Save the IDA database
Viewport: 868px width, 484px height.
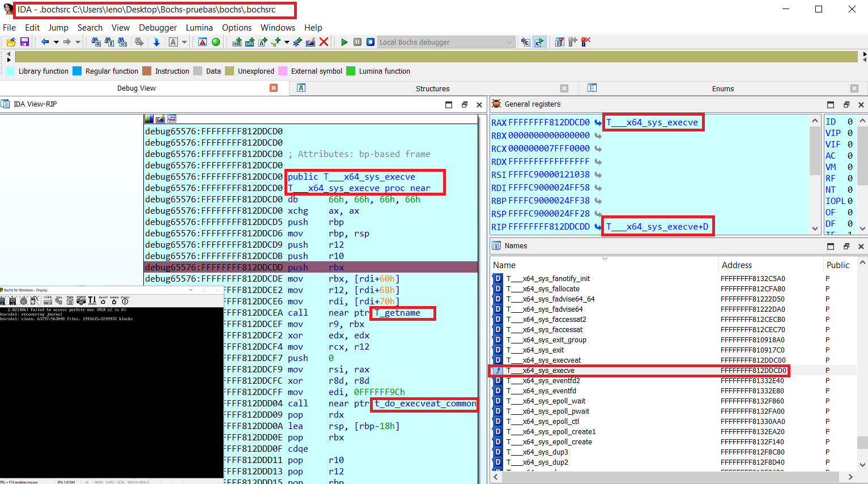25,42
